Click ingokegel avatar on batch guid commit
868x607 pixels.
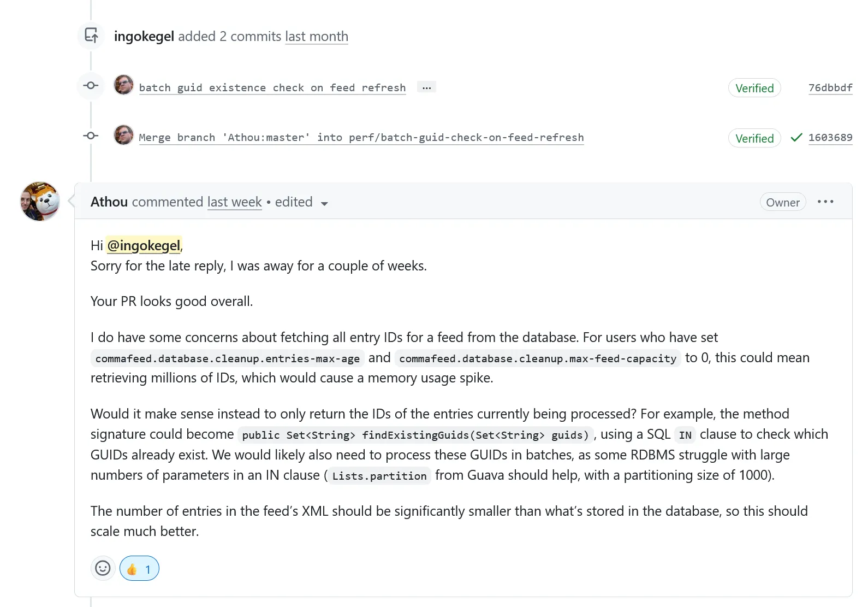124,85
